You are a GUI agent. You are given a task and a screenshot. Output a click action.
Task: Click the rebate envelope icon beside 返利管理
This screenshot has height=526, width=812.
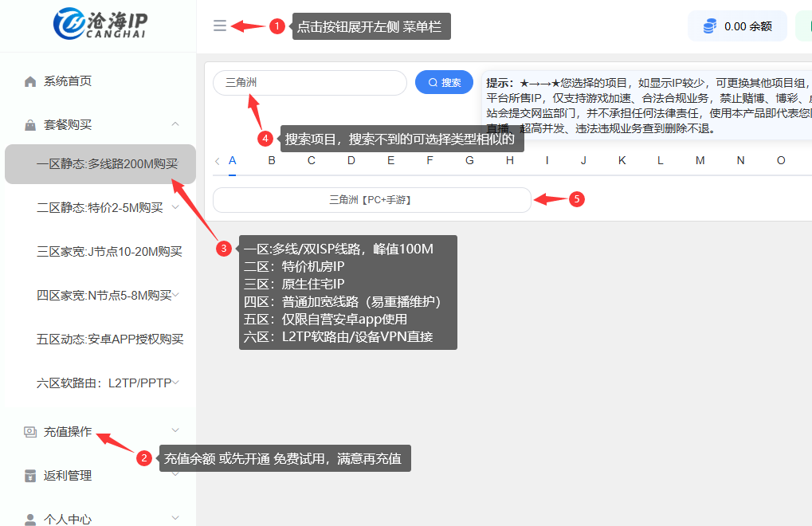coord(29,474)
